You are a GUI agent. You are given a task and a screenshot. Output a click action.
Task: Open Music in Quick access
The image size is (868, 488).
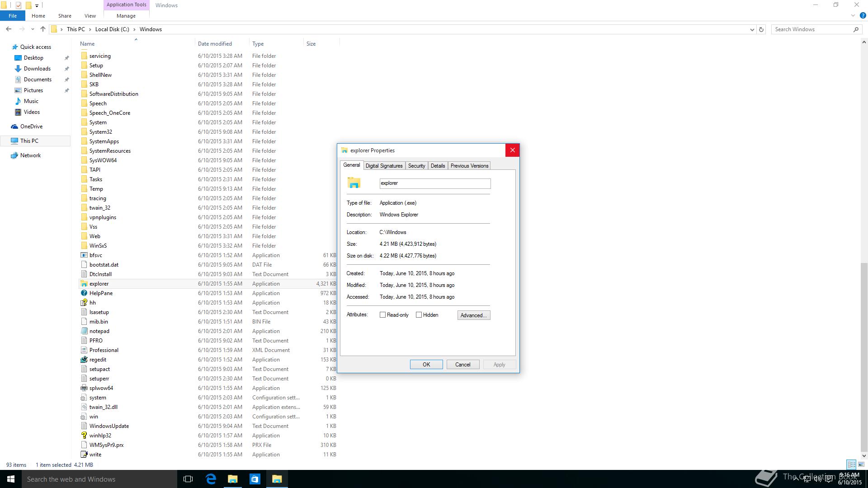click(31, 101)
